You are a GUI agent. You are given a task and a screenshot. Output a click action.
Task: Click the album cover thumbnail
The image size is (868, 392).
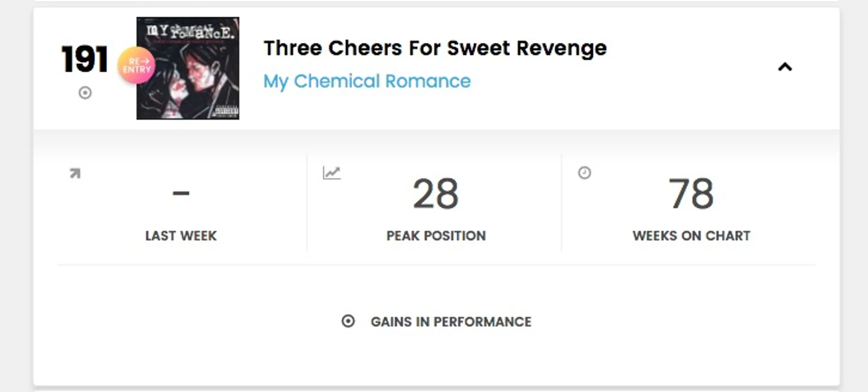click(x=188, y=67)
